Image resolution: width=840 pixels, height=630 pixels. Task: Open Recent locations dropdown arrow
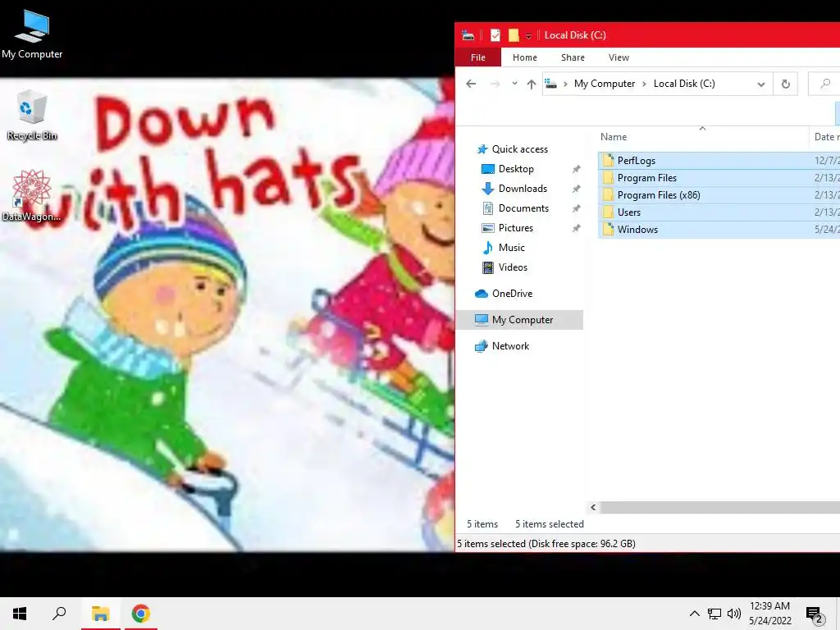coord(514,84)
